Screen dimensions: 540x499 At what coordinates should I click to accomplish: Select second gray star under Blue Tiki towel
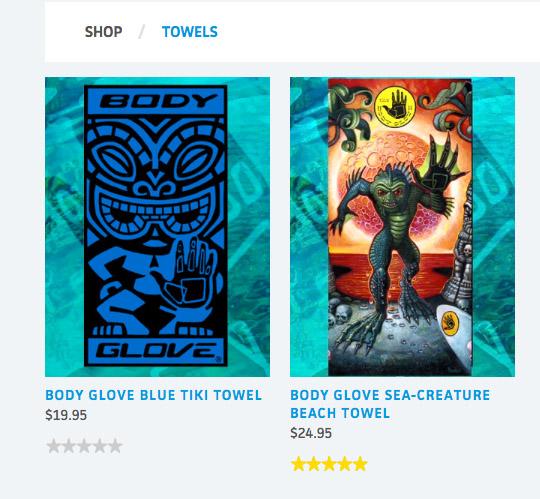(69, 446)
